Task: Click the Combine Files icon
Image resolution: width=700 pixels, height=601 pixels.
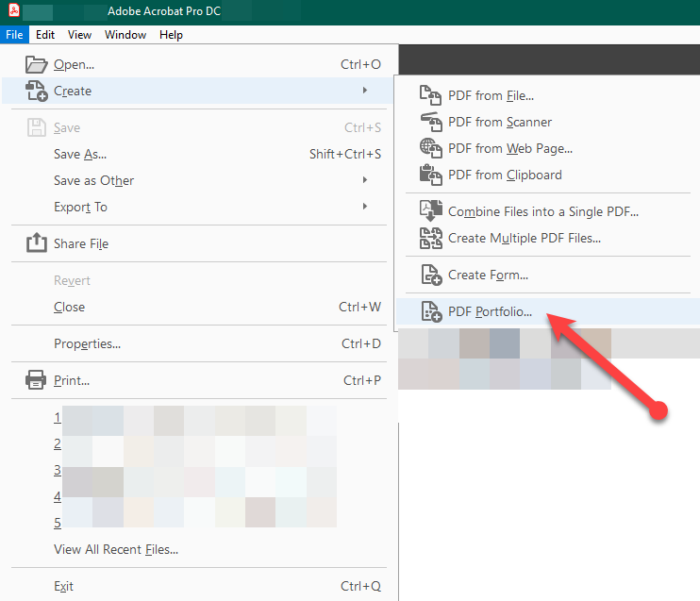Action: tap(431, 211)
